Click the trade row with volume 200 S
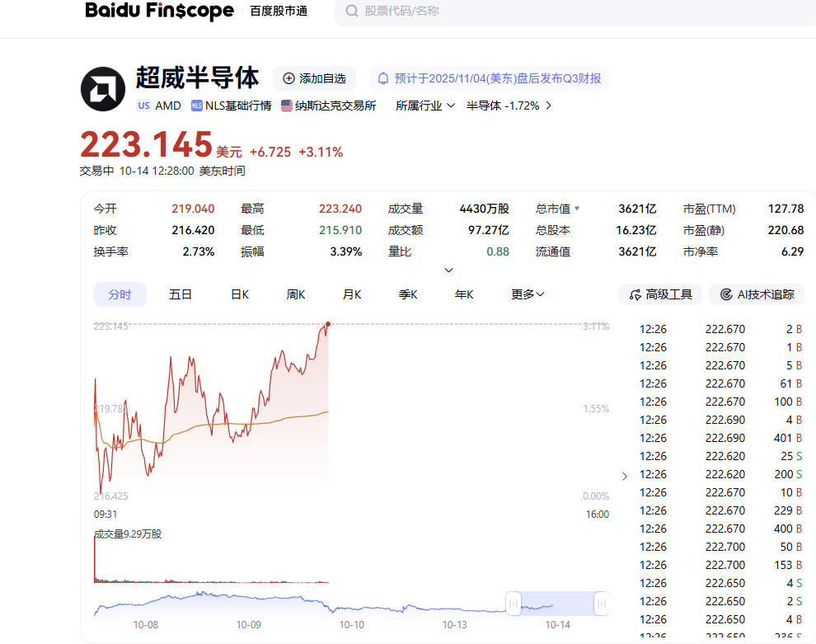 click(x=720, y=474)
